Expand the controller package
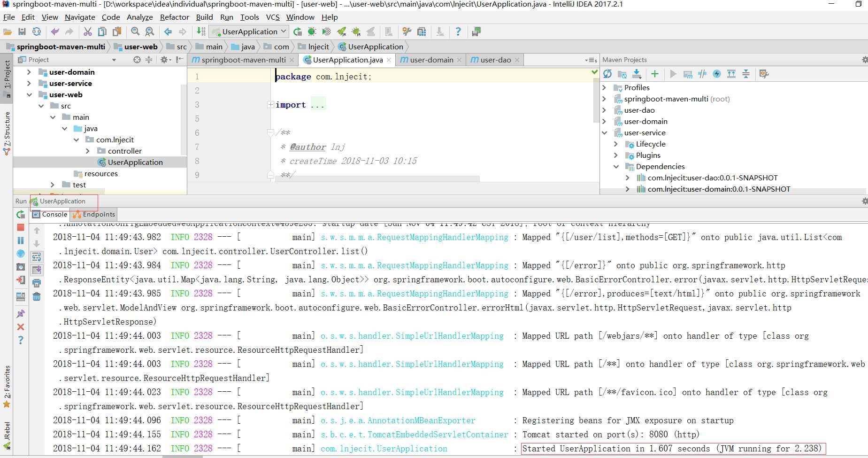Screen dimensions: 868x458 click(88, 151)
